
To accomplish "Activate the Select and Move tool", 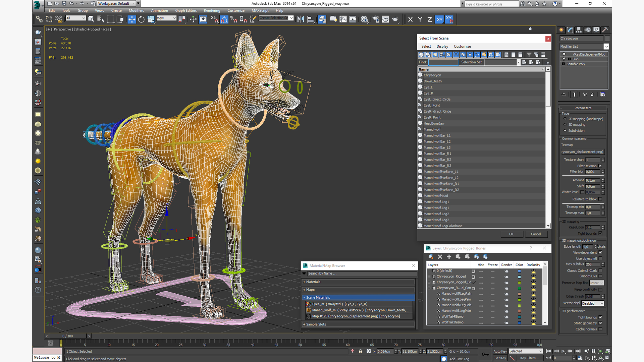I will [x=132, y=19].
